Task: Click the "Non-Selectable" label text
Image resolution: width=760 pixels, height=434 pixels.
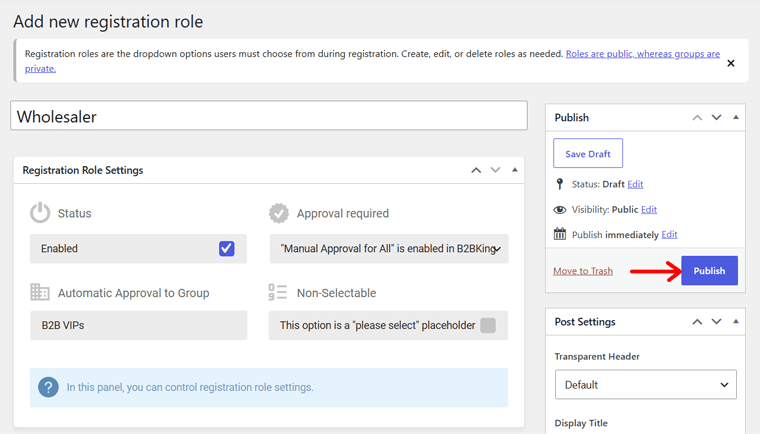Action: click(x=336, y=293)
